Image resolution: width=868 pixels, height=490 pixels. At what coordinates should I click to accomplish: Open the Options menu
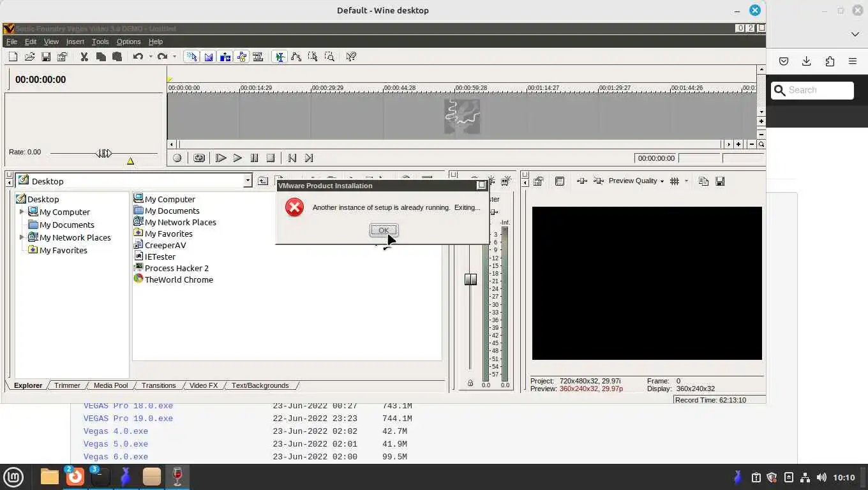tap(128, 41)
